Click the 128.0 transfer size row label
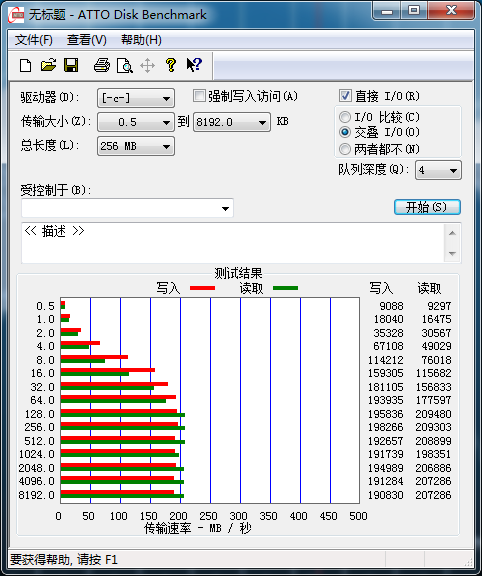482x576 pixels. pos(39,414)
